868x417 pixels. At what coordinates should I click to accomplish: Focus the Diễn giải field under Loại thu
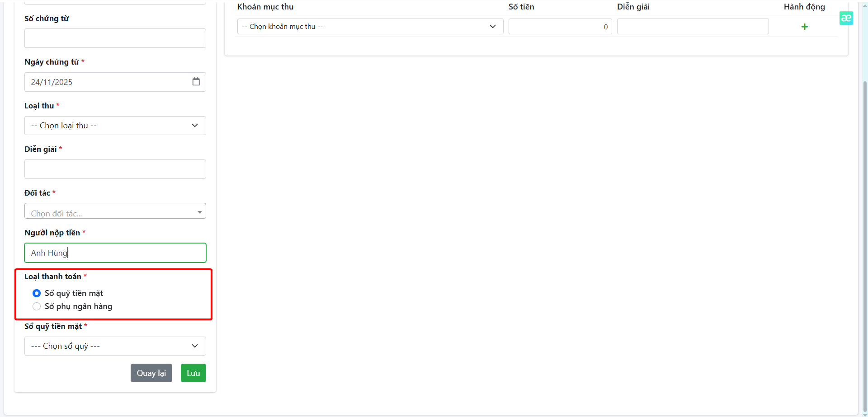pos(115,169)
